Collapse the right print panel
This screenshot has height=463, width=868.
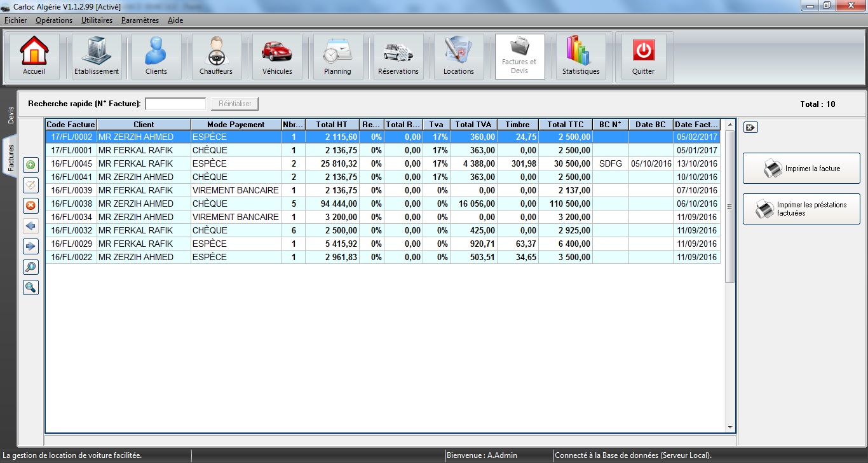pyautogui.click(x=750, y=127)
